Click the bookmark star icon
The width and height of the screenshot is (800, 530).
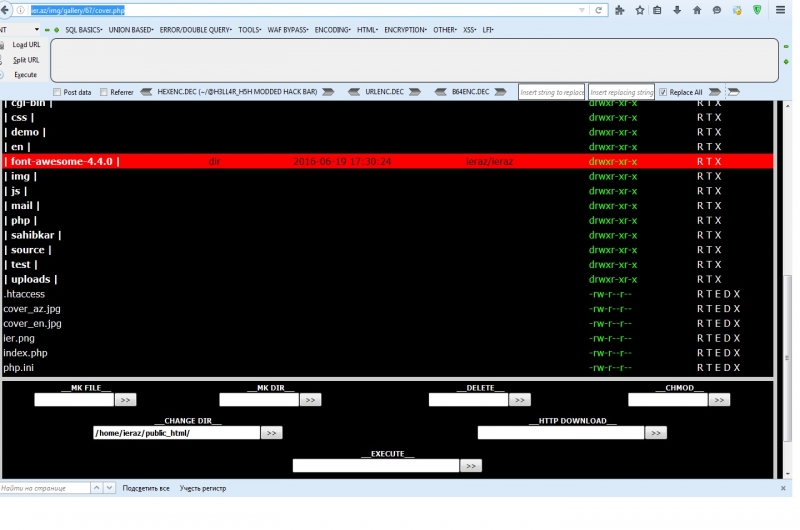point(639,10)
